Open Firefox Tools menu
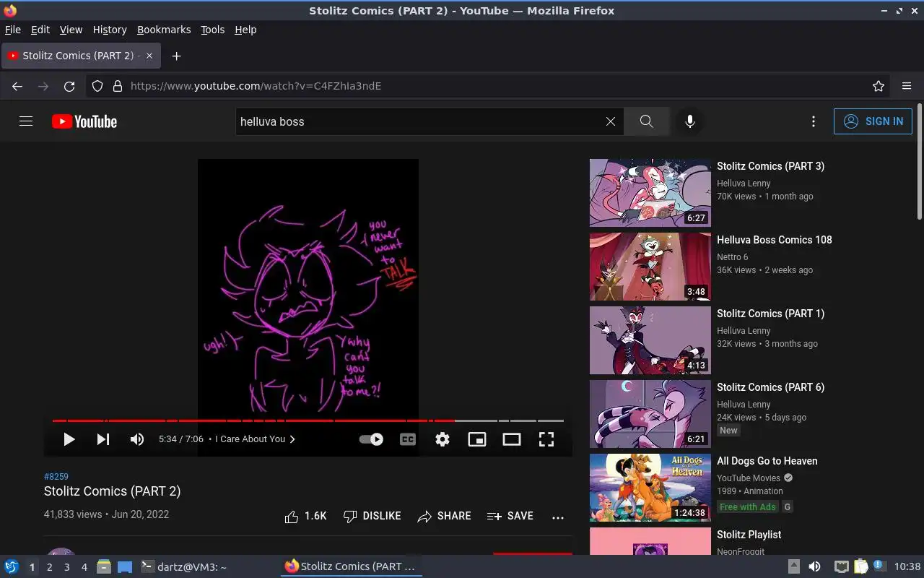 (212, 30)
